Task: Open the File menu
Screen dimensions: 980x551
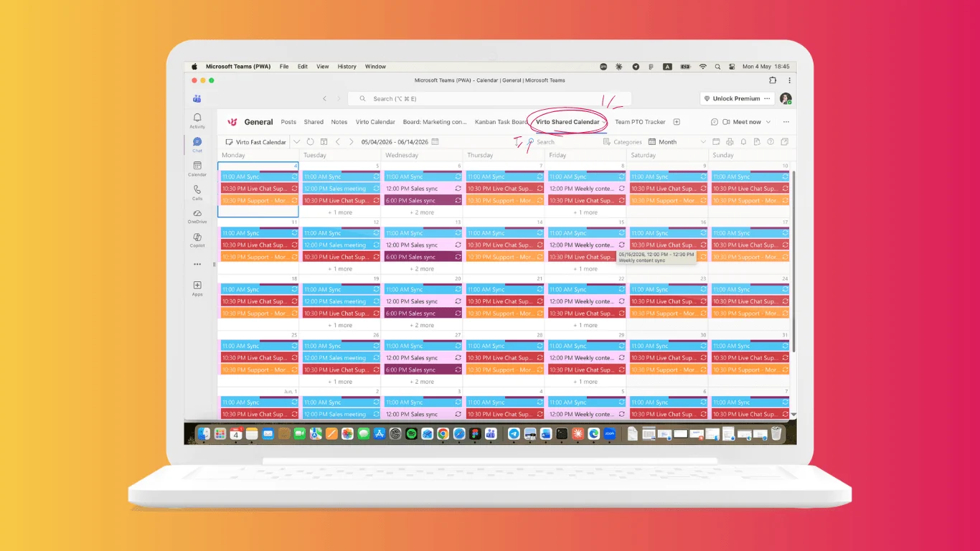Action: point(284,67)
